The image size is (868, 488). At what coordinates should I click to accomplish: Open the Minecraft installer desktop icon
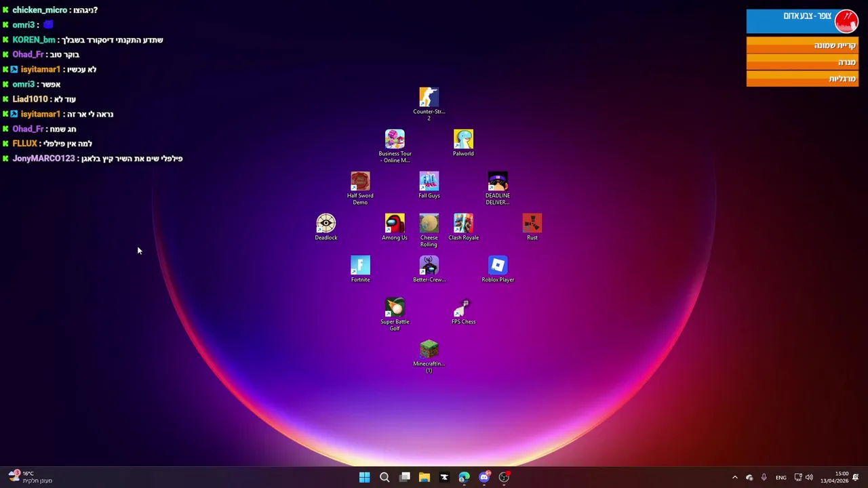429,355
